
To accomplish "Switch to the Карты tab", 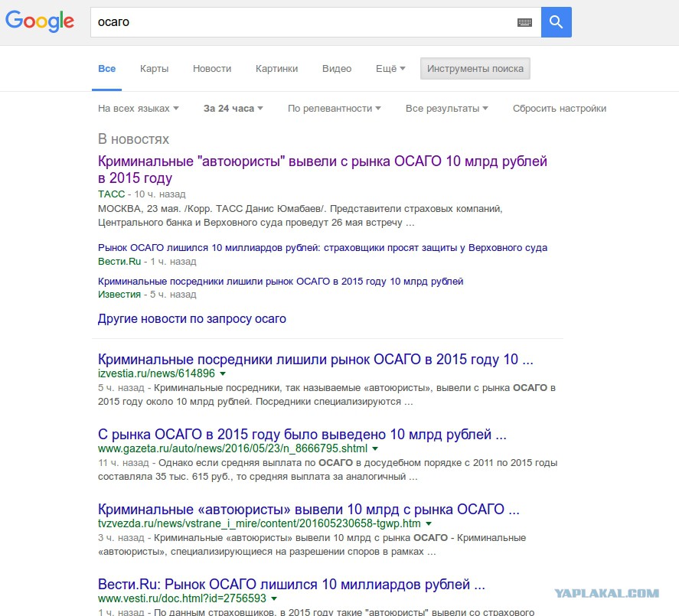I will click(154, 69).
